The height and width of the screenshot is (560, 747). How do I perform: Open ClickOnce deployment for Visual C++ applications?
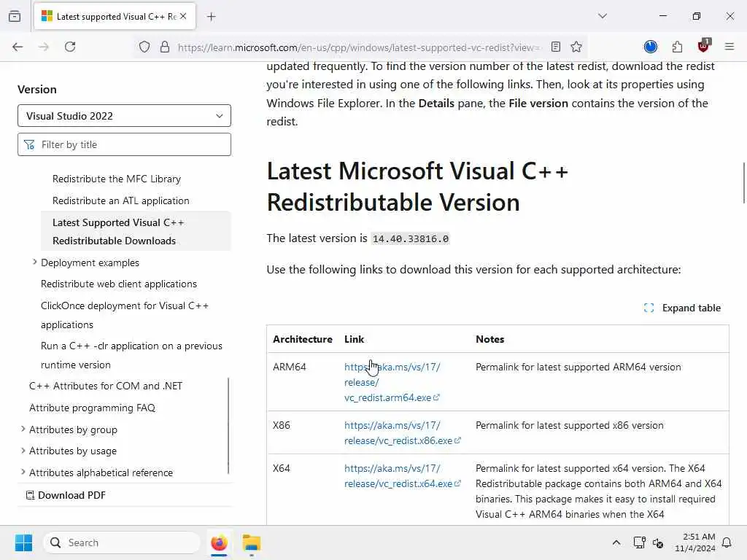pos(125,315)
